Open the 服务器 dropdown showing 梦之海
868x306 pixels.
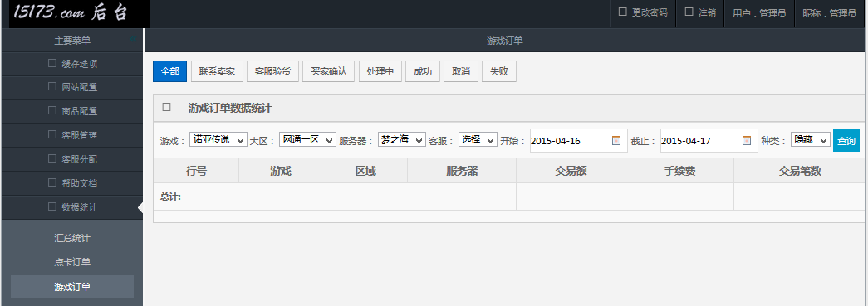[402, 140]
